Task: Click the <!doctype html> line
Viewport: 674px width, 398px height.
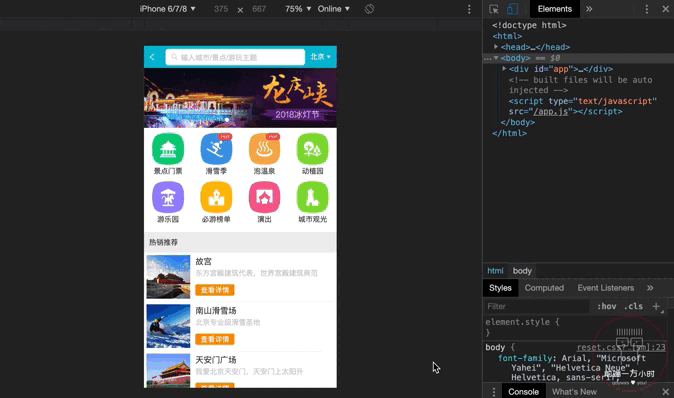Action: [529, 25]
